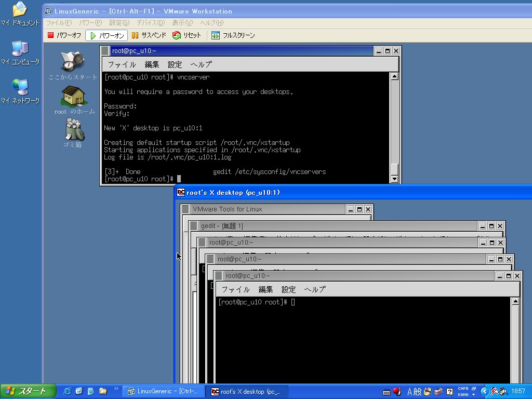This screenshot has width=532, height=399.
Task: Click the red Power Off toolbar button
Action: click(64, 35)
